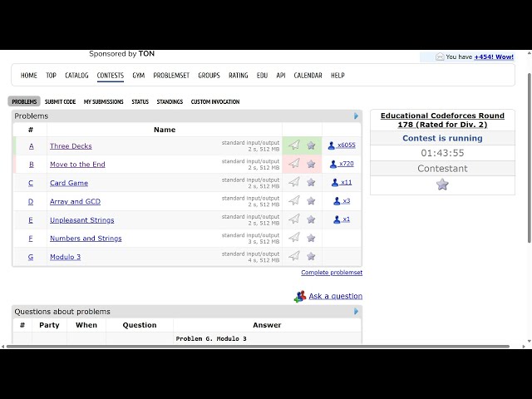
Task: Click the submit paper-plane icon for Numbers and Strings
Action: (294, 238)
